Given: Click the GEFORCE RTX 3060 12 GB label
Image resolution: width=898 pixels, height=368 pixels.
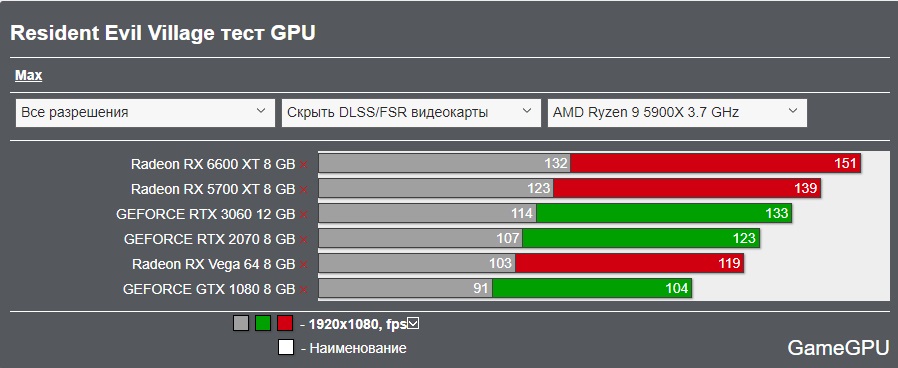Looking at the screenshot, I should pos(206,215).
